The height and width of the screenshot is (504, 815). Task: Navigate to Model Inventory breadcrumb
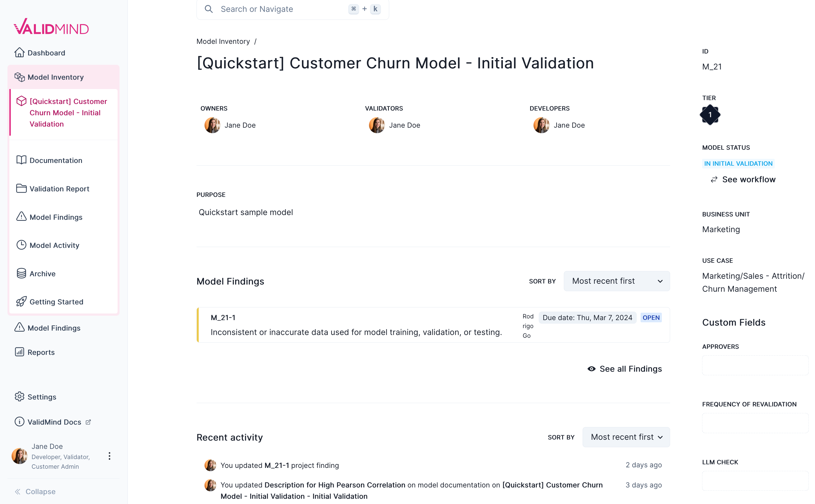point(223,41)
